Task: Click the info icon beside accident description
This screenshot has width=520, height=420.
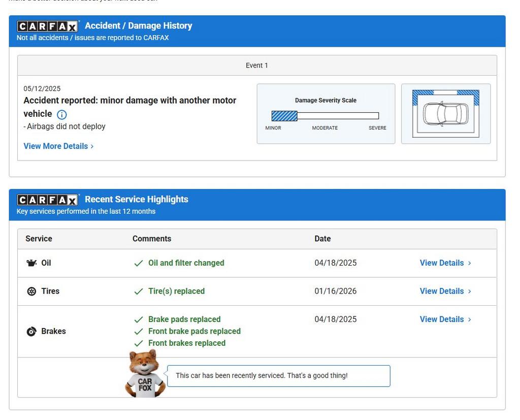Action: (x=62, y=115)
